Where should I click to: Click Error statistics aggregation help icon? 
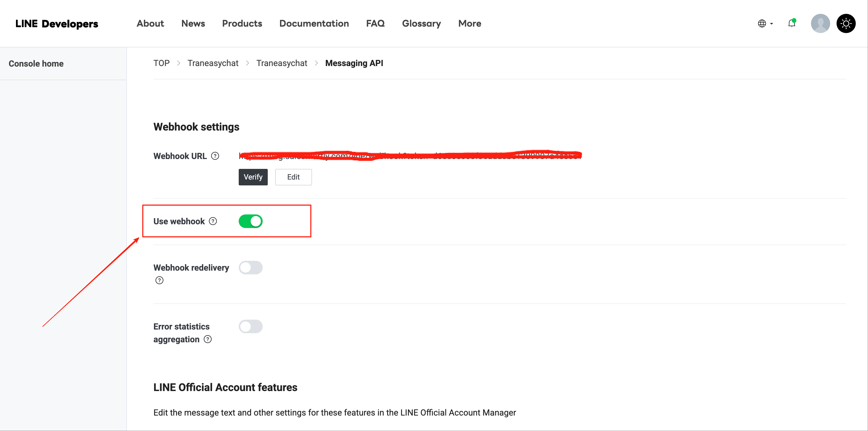(x=208, y=339)
